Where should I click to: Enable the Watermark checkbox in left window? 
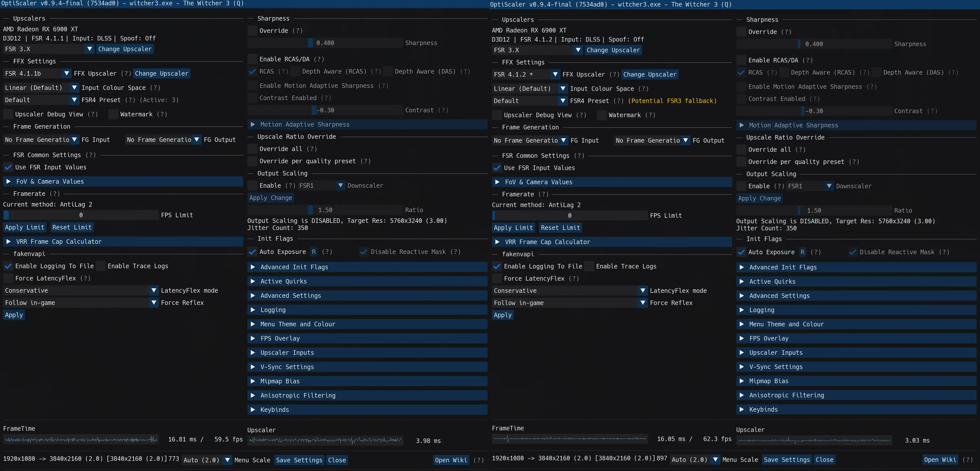pos(113,114)
